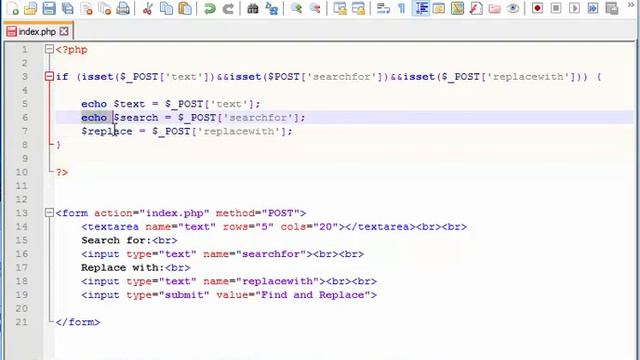Click the 'submit' type value
This screenshot has width=640, height=360.
point(184,295)
